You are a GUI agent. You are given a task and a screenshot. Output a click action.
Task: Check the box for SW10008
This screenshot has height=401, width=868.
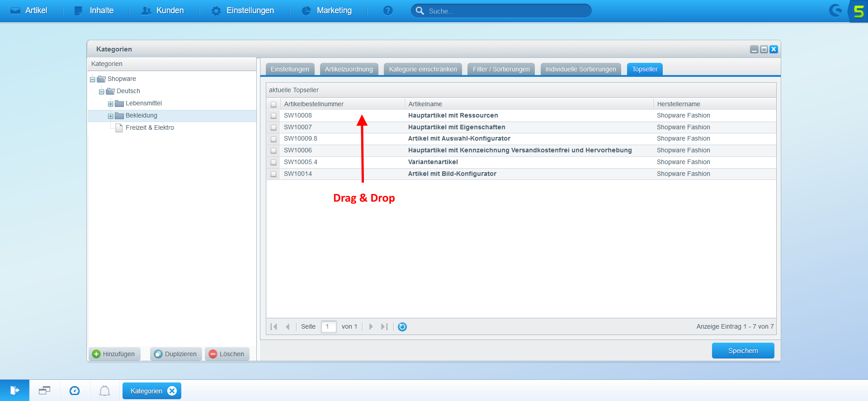274,116
